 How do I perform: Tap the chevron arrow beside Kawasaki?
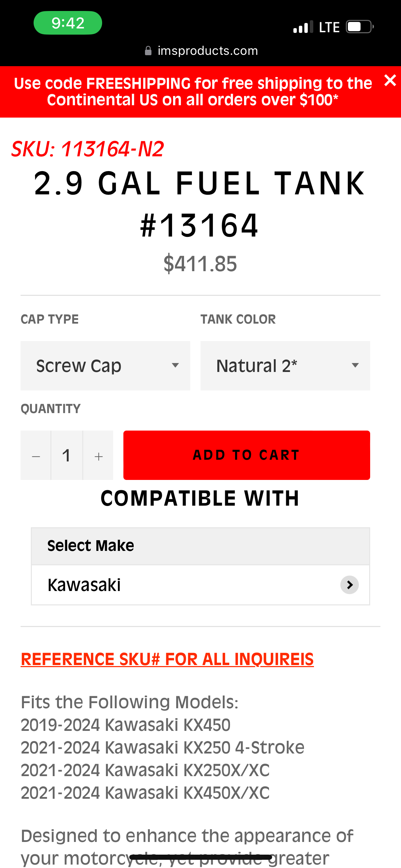tap(349, 585)
